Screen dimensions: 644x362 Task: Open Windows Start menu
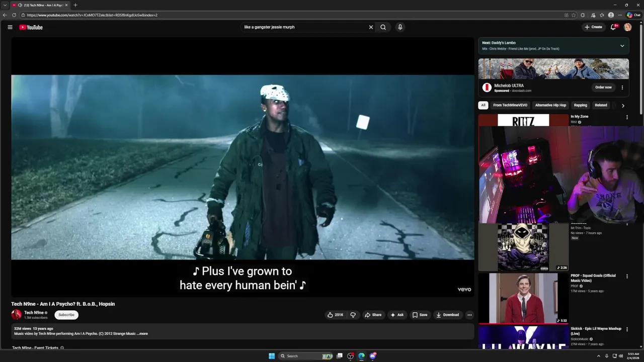click(x=272, y=356)
